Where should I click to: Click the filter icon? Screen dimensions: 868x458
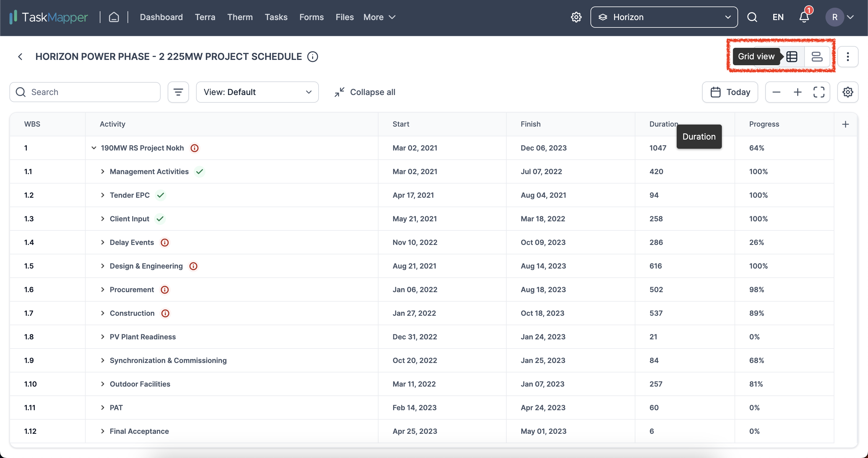pyautogui.click(x=179, y=91)
